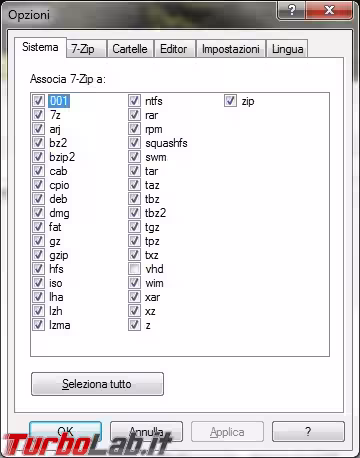Open the Lingua tab
360x458 pixels.
click(x=287, y=49)
